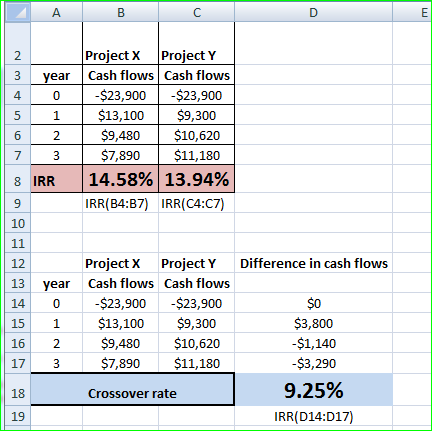Select row 10 header

[18, 223]
